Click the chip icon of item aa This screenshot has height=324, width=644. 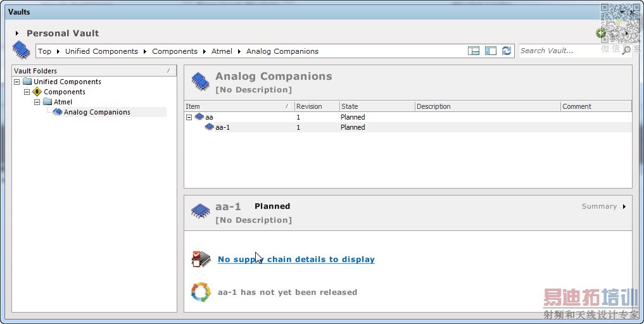point(199,117)
